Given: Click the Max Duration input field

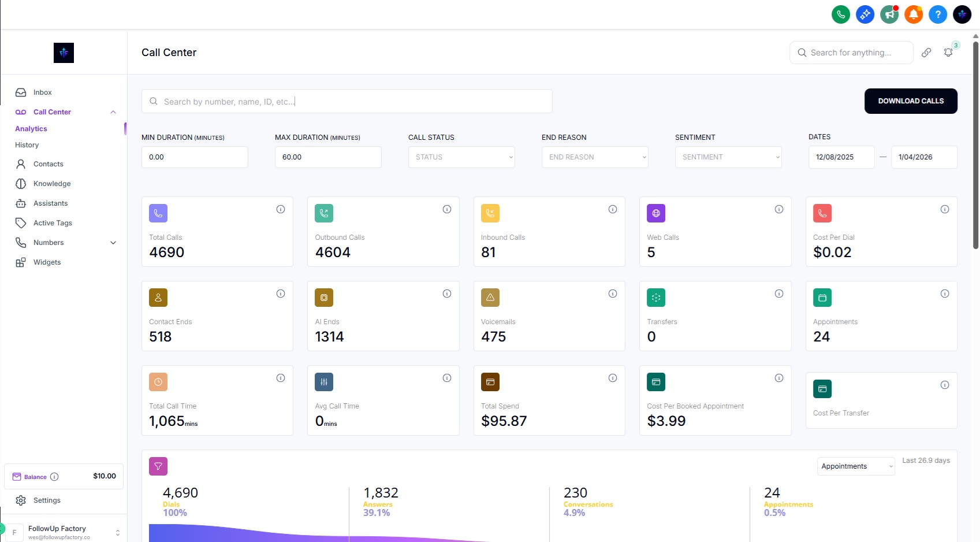Looking at the screenshot, I should click(328, 157).
